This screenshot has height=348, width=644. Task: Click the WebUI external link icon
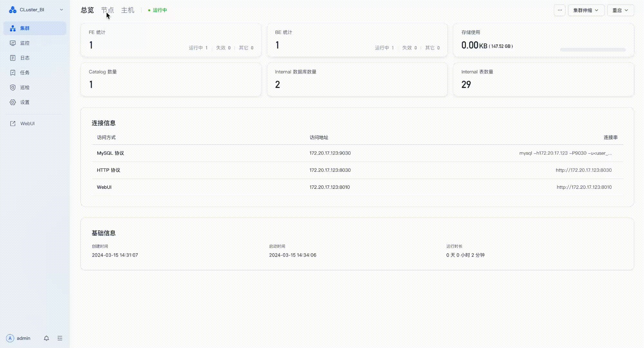13,124
